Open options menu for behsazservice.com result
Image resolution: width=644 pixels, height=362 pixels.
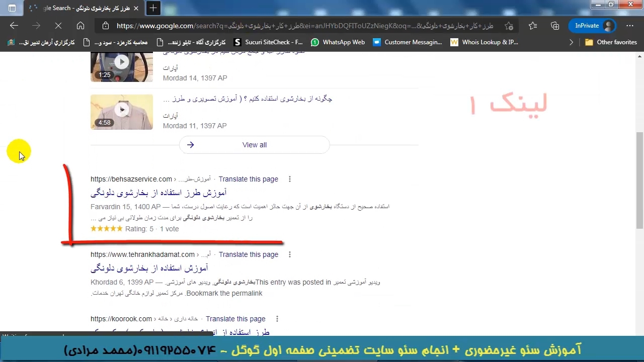(289, 179)
